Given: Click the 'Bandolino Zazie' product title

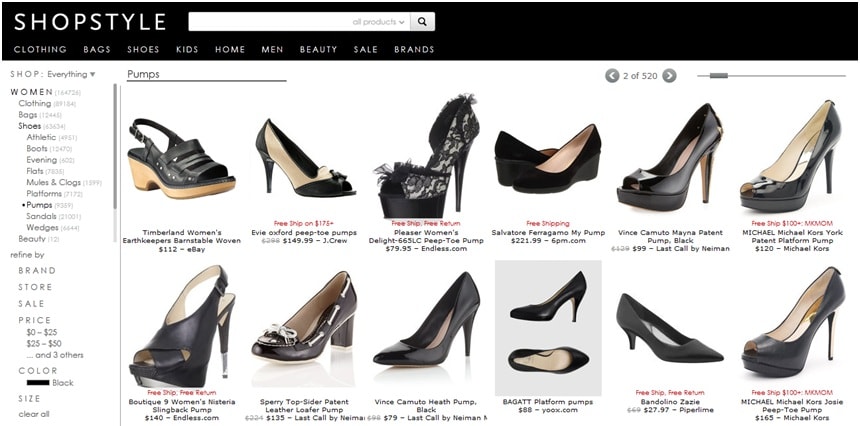Looking at the screenshot, I should pyautogui.click(x=670, y=401).
